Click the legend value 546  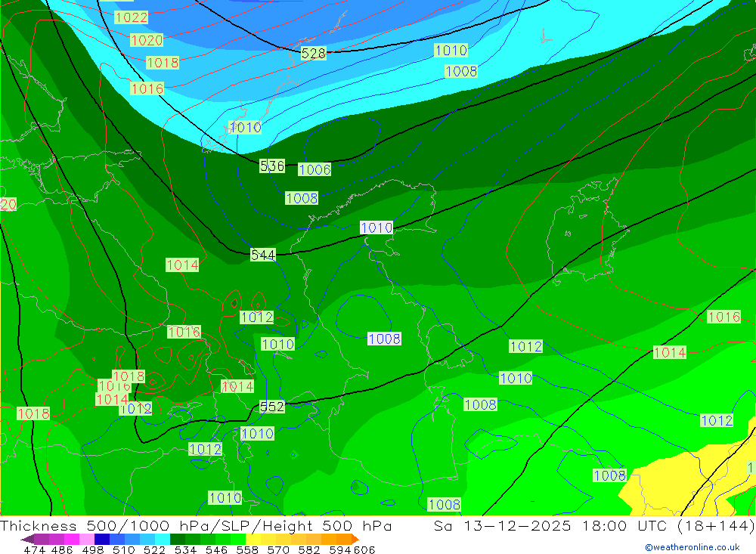click(216, 549)
